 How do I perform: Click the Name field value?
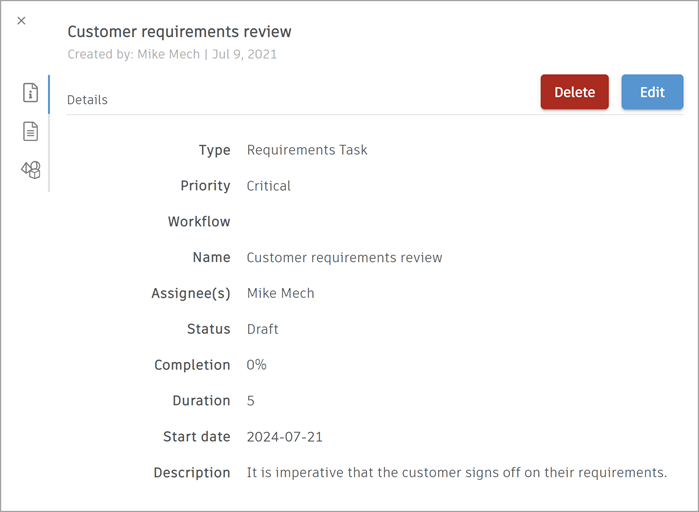coord(344,258)
